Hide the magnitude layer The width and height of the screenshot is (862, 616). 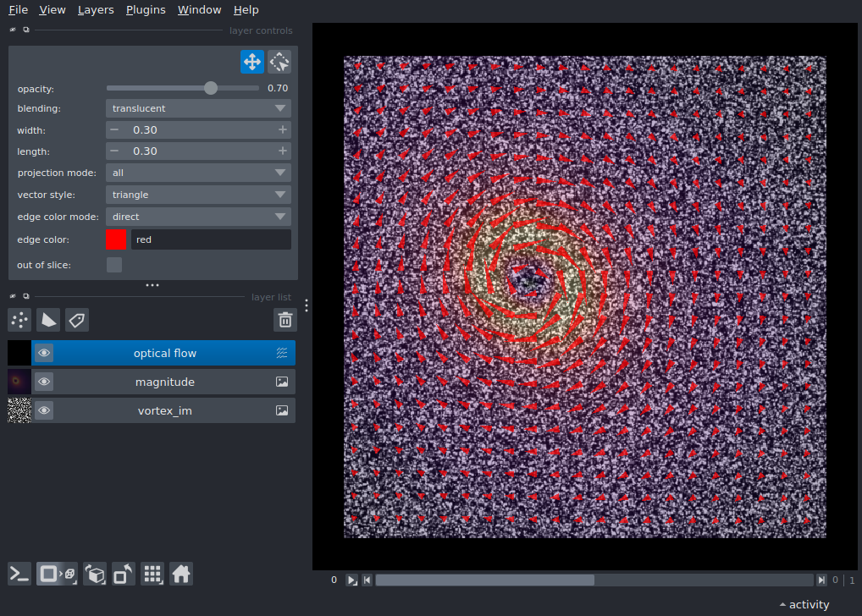click(x=44, y=381)
